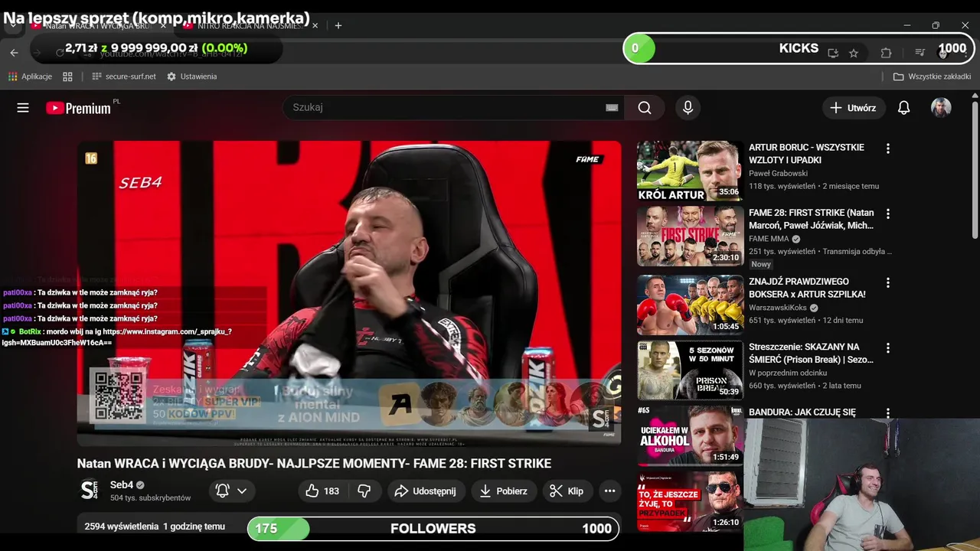The width and height of the screenshot is (980, 551).
Task: Open Paweł Grabowski channel name
Action: pos(778,174)
